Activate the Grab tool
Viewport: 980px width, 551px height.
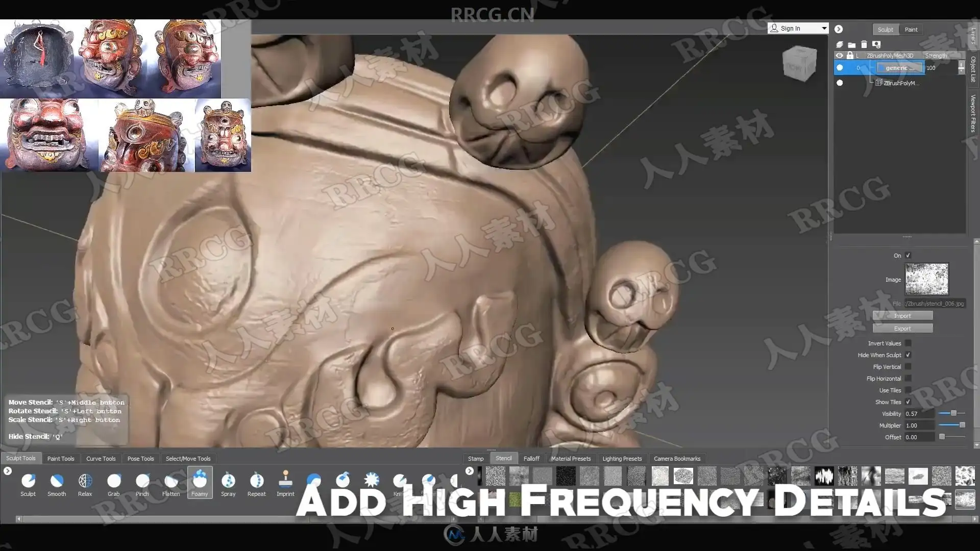114,484
